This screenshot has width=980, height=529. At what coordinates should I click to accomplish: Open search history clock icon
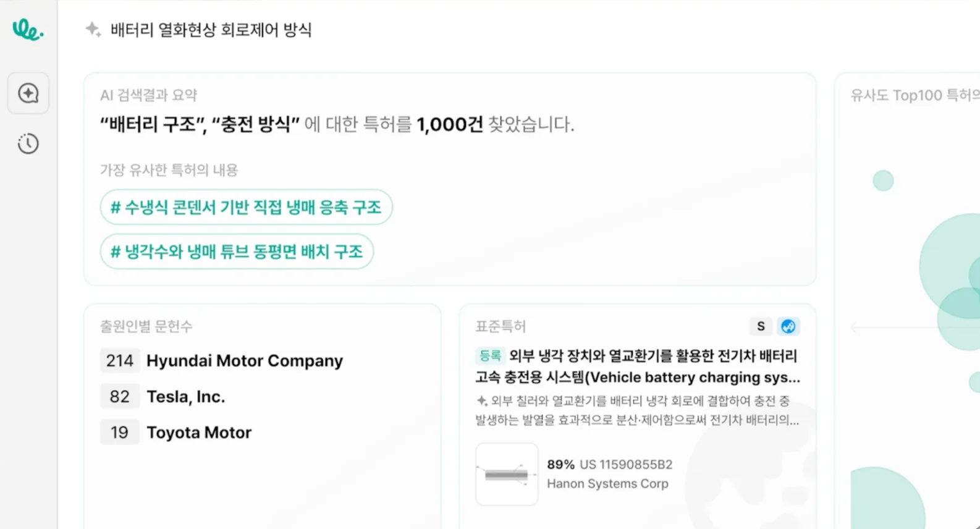click(28, 144)
